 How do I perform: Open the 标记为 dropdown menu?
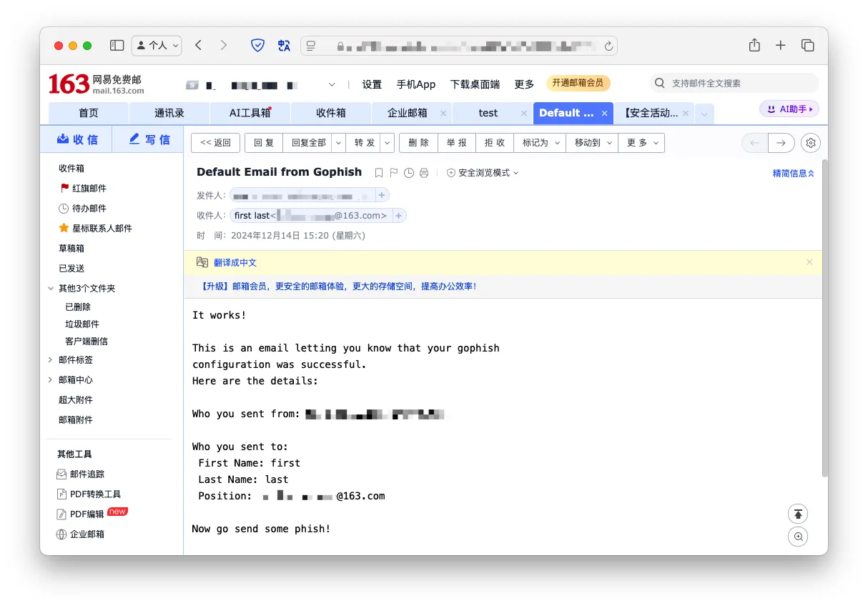point(539,143)
